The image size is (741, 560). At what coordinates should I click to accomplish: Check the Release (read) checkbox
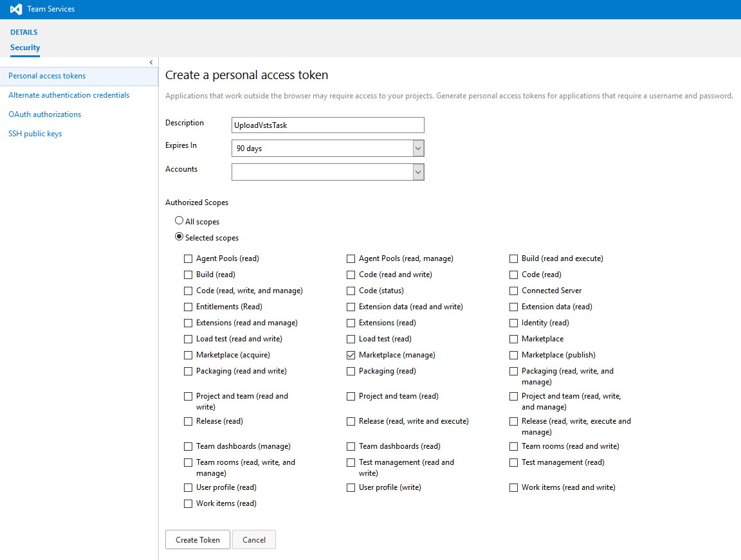[188, 422]
